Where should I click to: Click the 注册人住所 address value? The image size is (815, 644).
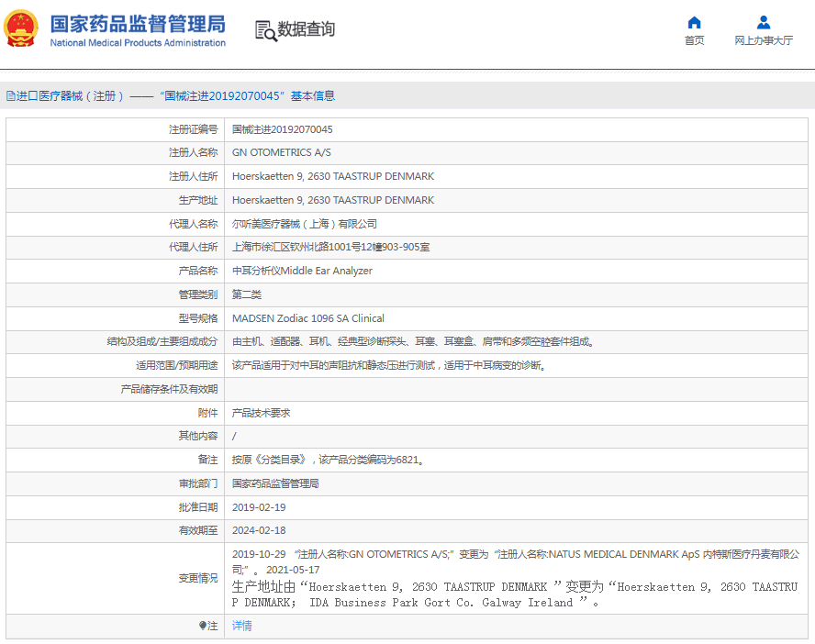pos(332,176)
